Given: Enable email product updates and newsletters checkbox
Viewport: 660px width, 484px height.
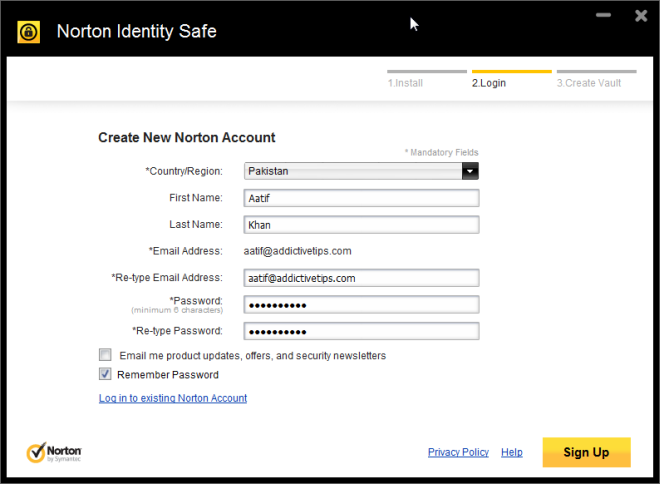Looking at the screenshot, I should tap(105, 355).
